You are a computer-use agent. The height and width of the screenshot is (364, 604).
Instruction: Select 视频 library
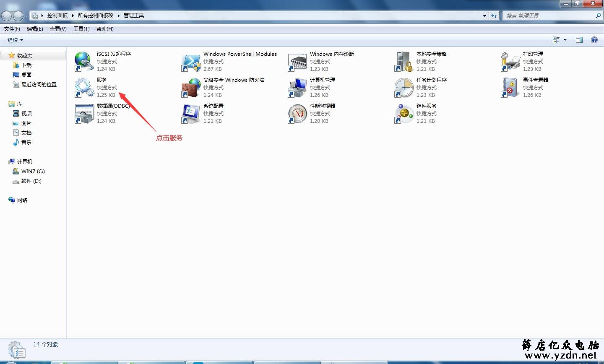[x=26, y=113]
